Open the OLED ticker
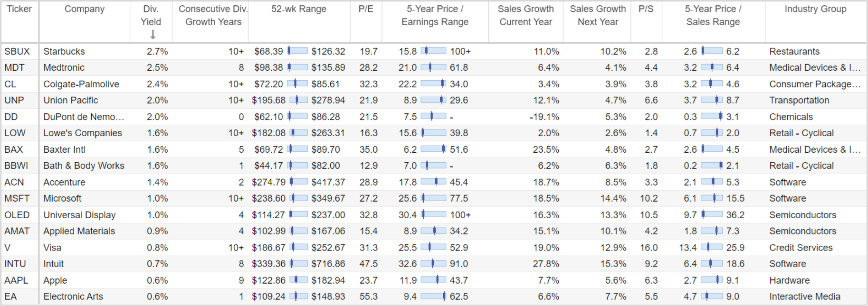The width and height of the screenshot is (868, 306). click(17, 215)
